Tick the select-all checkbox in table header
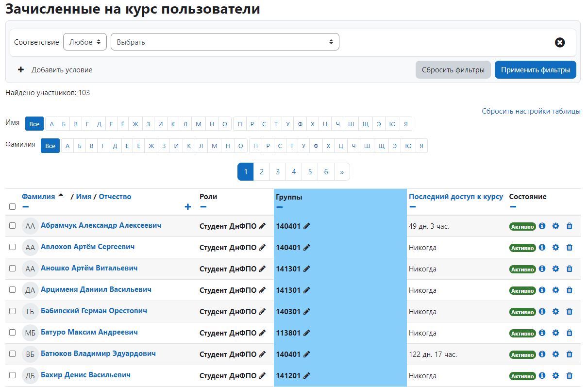This screenshot has width=588, height=387. click(13, 206)
